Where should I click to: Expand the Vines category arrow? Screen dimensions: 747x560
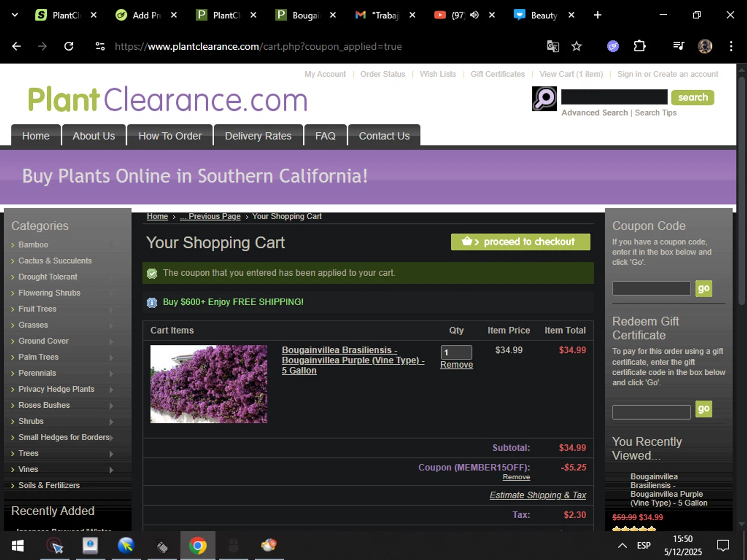[x=111, y=469]
